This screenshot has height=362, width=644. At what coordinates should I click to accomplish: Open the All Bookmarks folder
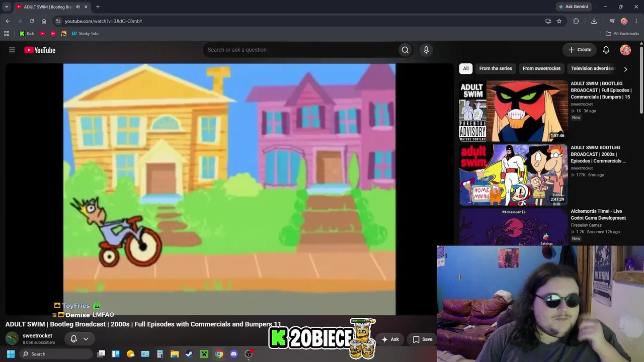coord(622,34)
